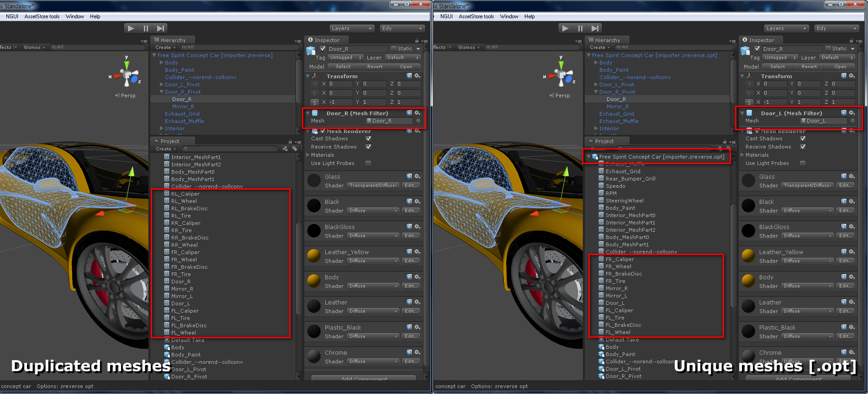Expand the Materials foldout in left Inspector
Viewport: 868px width, 394px height.
(308, 155)
